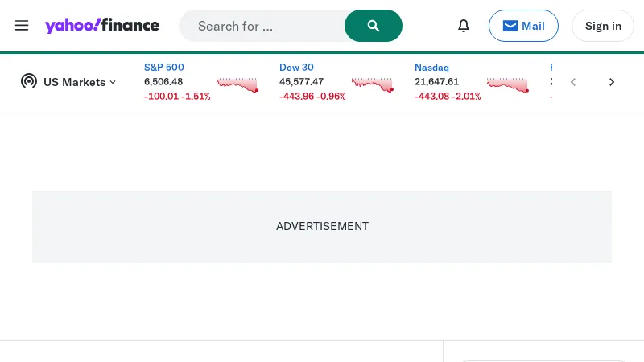The width and height of the screenshot is (644, 362).
Task: Open the notifications bell
Action: coord(464,26)
